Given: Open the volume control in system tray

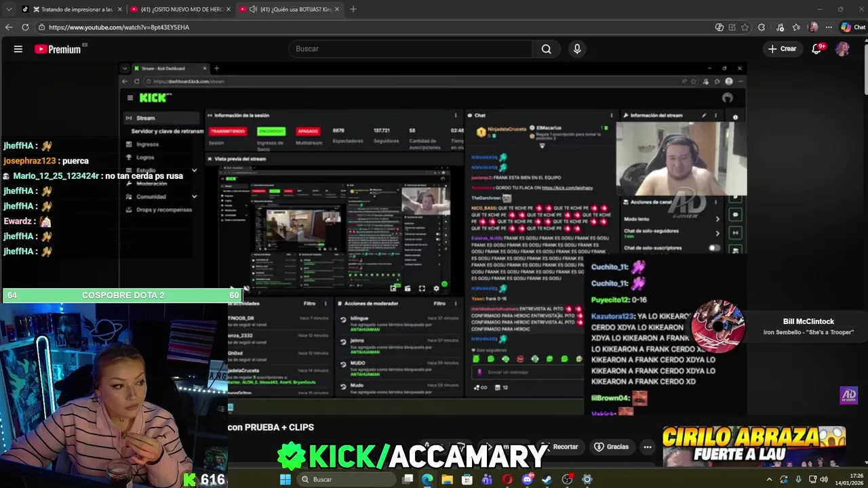Looking at the screenshot, I should [824, 479].
